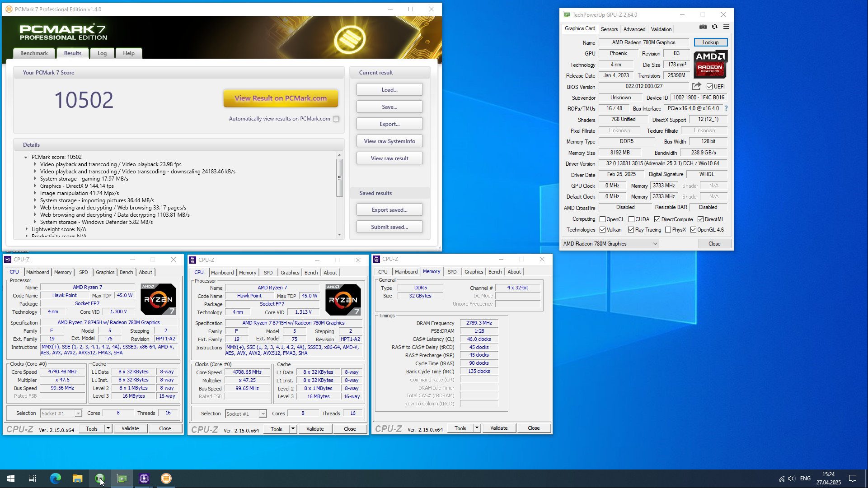Viewport: 868px width, 488px height.
Task: Switch to the Benchmark tab in PCMark 7
Action: click(34, 53)
